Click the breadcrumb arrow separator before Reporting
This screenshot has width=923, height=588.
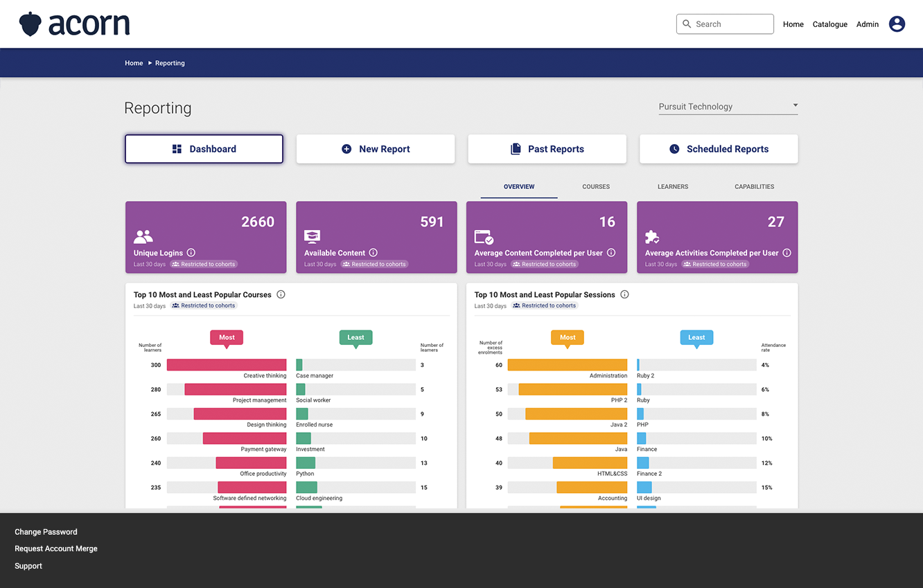tap(150, 63)
